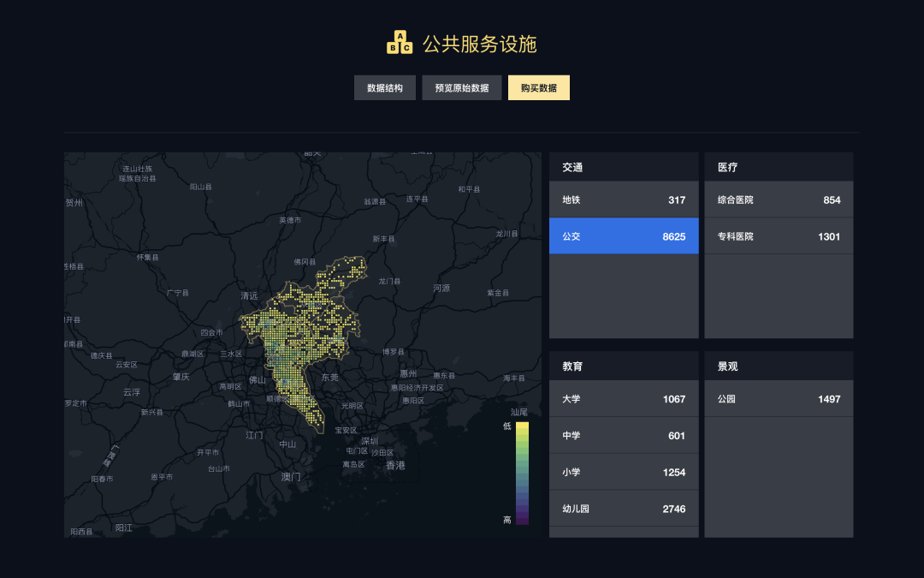Click the 交通 panel header

624,167
